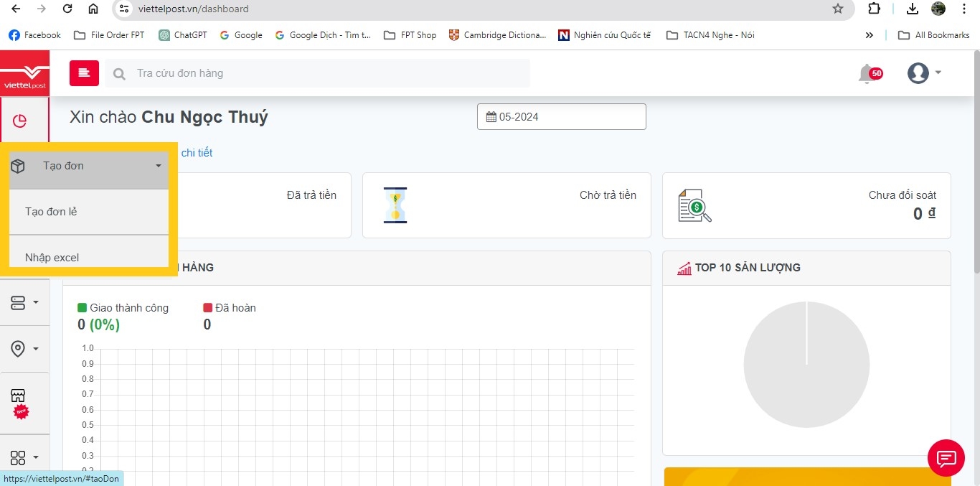Open the user account dropdown caret
The height and width of the screenshot is (486, 980).
tap(938, 73)
